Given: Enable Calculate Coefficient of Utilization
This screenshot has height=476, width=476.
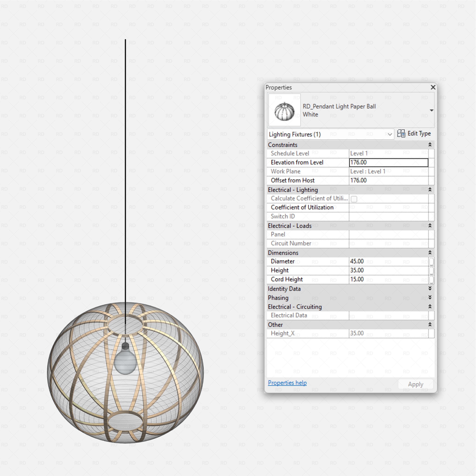Looking at the screenshot, I should (354, 199).
